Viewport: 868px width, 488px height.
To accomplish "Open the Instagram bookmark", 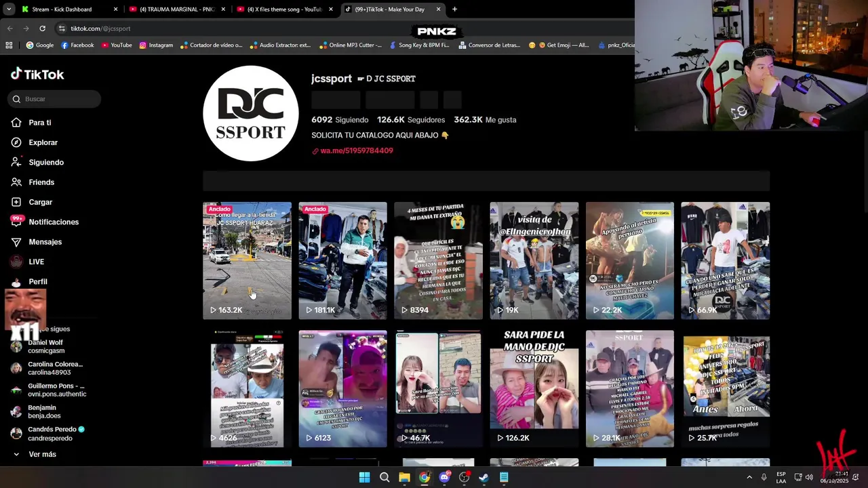I will [156, 45].
